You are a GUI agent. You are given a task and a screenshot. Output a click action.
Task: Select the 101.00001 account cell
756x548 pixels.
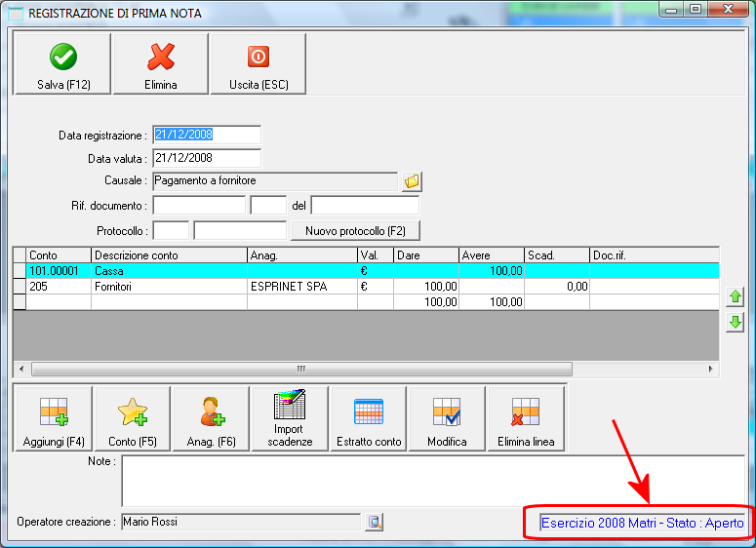tap(59, 271)
